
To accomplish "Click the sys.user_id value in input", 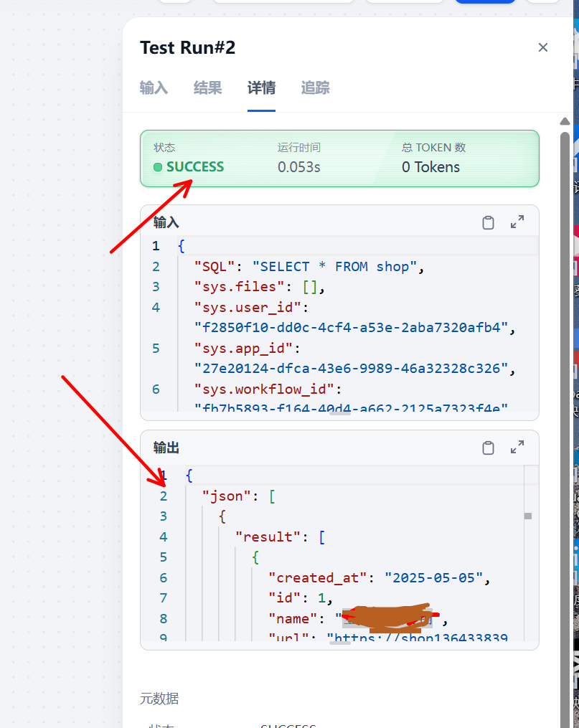I will pyautogui.click(x=352, y=328).
